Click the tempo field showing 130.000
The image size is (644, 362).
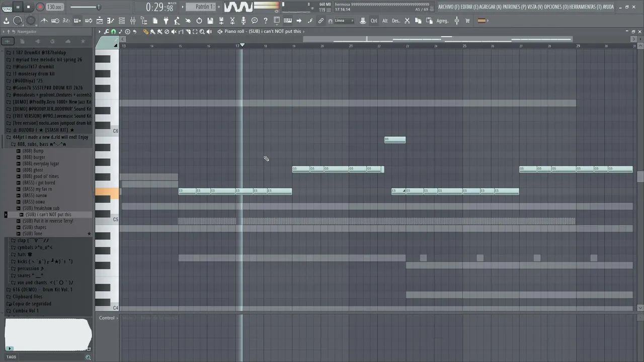click(x=54, y=8)
